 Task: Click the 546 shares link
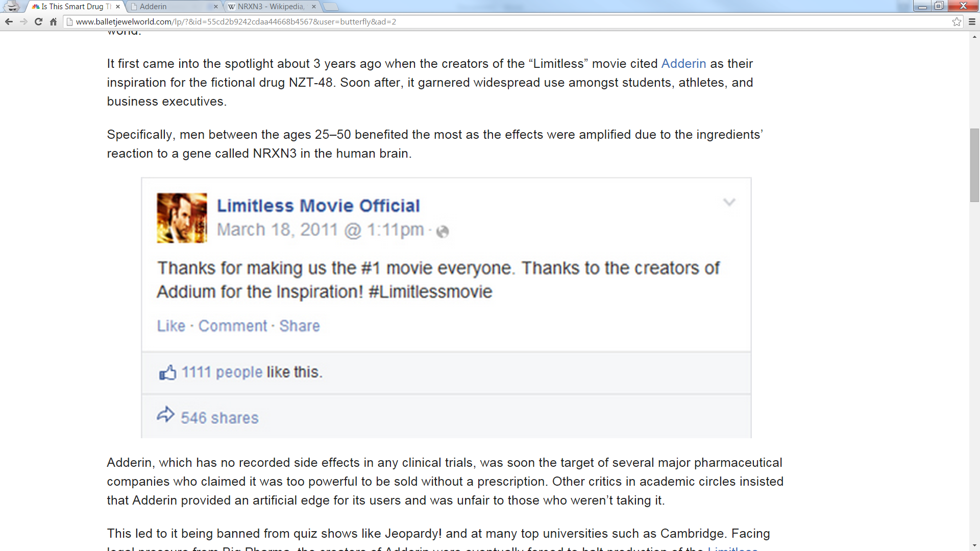coord(219,418)
